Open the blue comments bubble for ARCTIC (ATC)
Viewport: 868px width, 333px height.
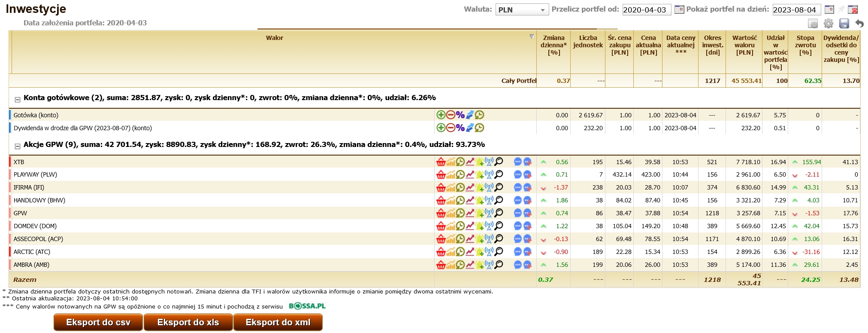coord(518,252)
